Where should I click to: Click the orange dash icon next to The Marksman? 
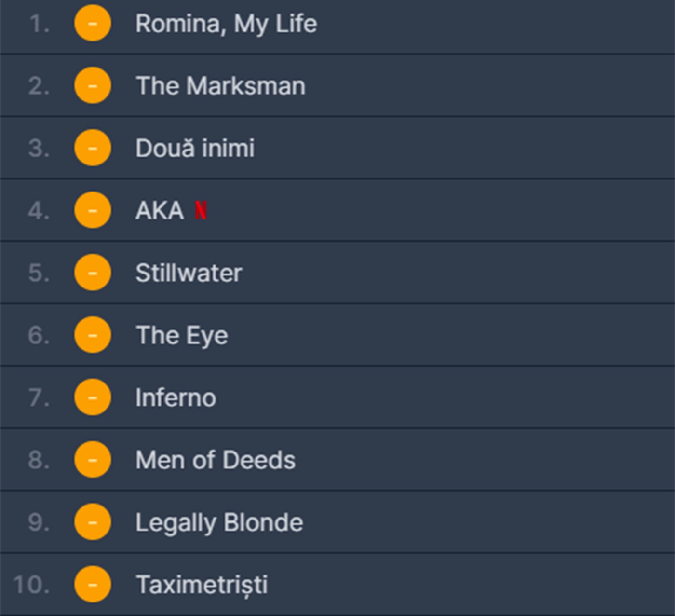click(93, 85)
